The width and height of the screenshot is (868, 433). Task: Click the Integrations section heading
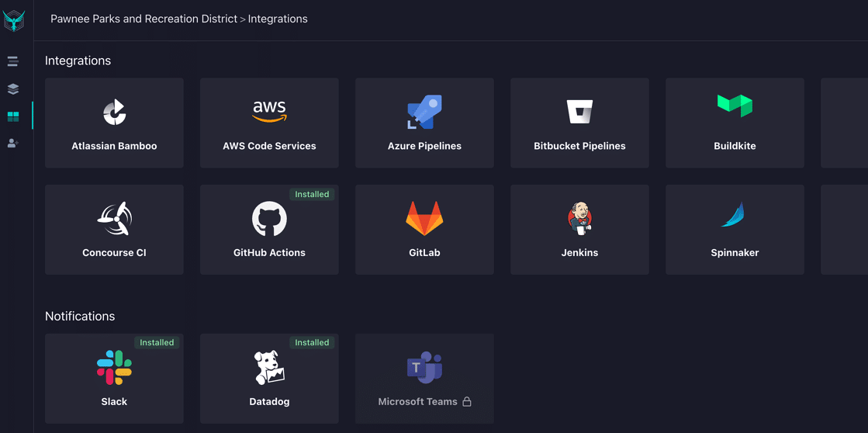pos(78,61)
